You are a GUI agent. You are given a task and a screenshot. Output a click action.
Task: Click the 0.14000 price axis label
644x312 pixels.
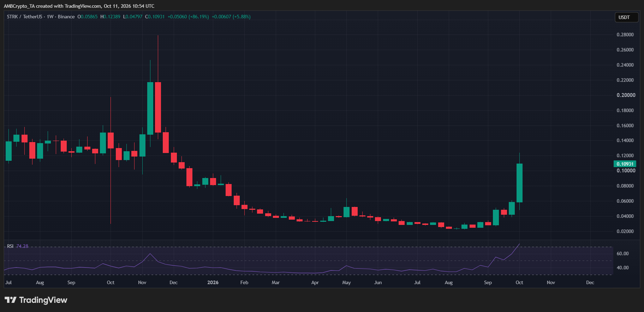(625, 140)
